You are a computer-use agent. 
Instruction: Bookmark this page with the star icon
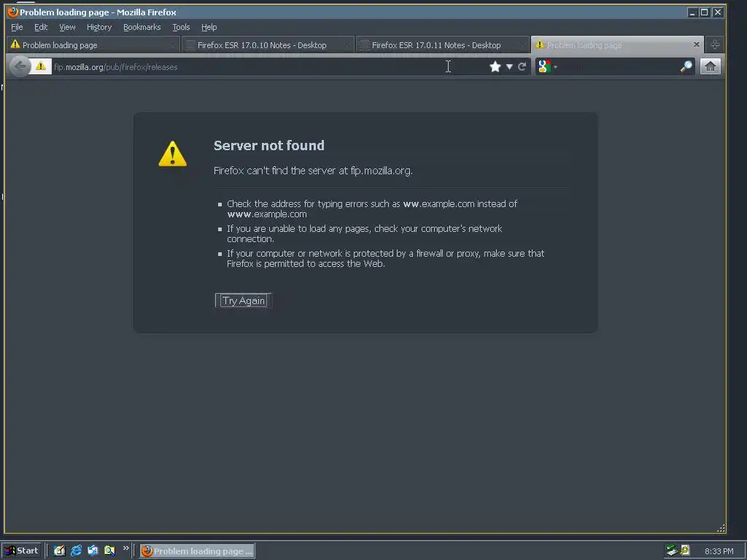[x=495, y=66]
